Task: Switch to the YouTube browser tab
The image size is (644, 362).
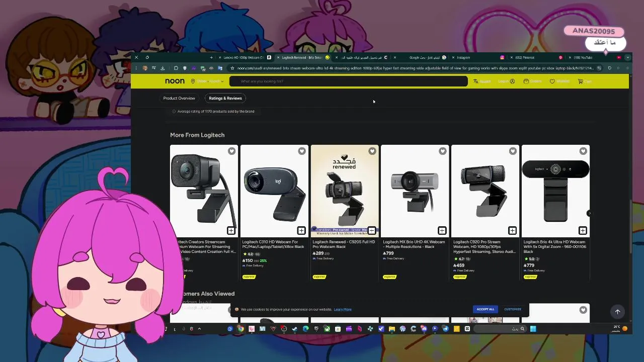Action: click(594, 57)
